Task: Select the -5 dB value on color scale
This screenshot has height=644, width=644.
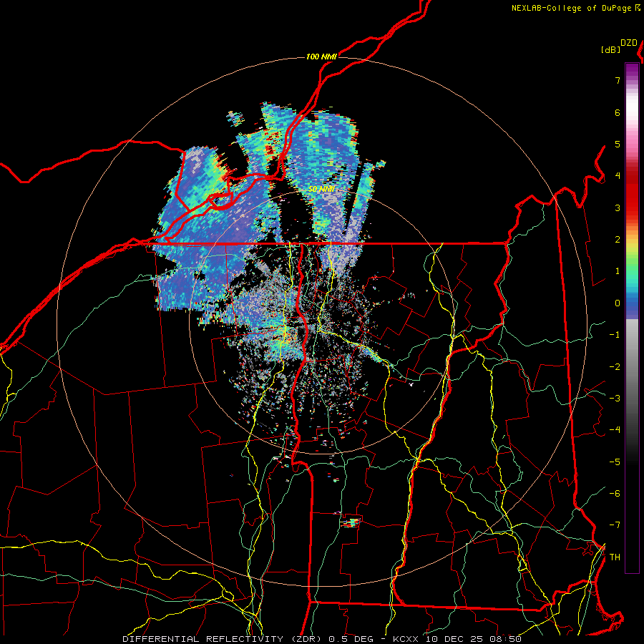Action: tap(615, 462)
